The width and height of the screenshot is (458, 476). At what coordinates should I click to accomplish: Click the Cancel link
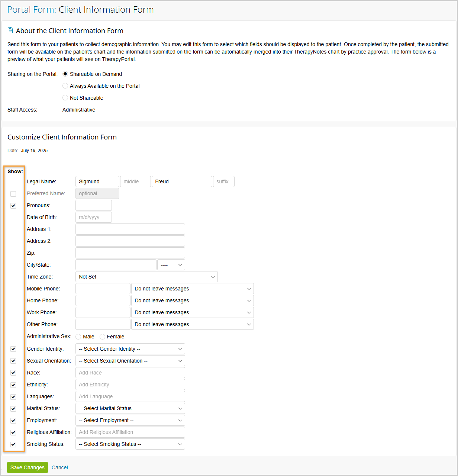click(x=60, y=467)
